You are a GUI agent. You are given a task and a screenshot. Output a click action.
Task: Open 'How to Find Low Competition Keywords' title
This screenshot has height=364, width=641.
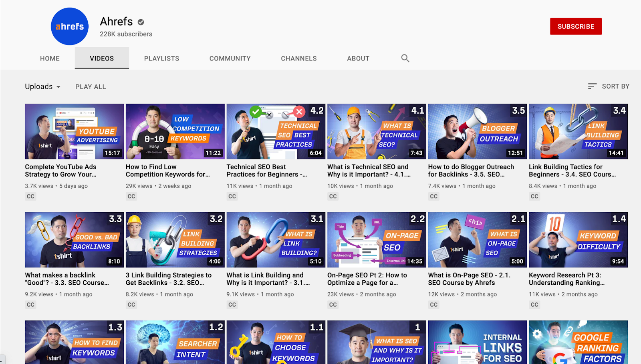(x=168, y=171)
